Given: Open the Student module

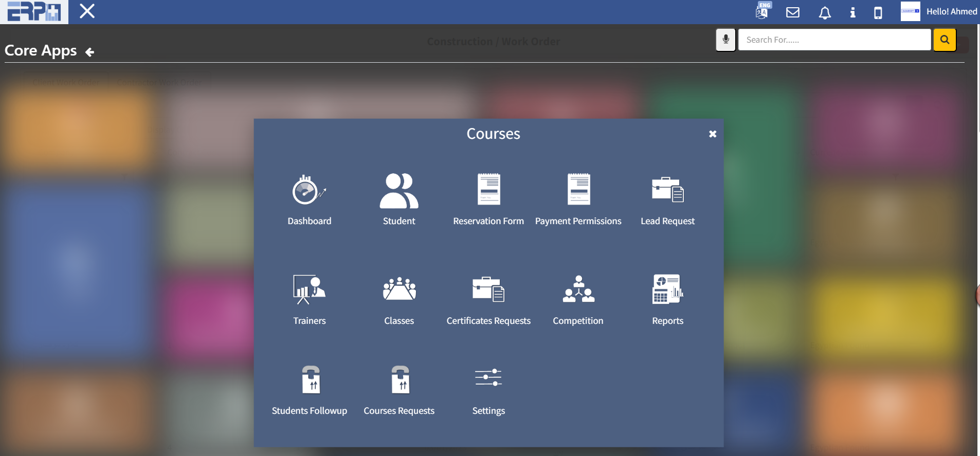Looking at the screenshot, I should coord(398,191).
